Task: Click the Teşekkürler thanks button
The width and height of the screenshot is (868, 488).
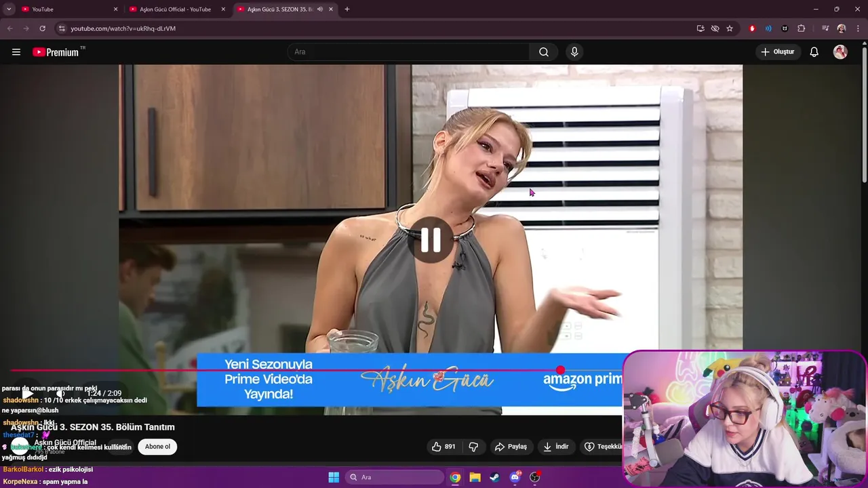Action: (601, 447)
